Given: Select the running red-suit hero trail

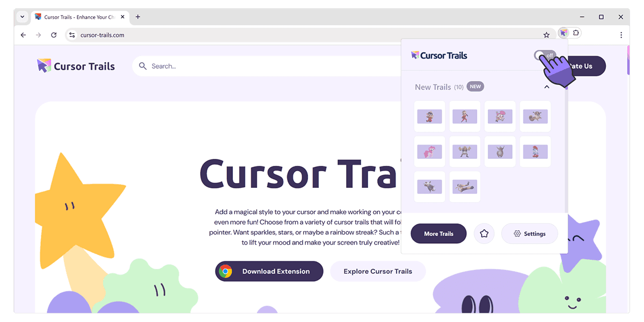Looking at the screenshot, I should [x=465, y=116].
